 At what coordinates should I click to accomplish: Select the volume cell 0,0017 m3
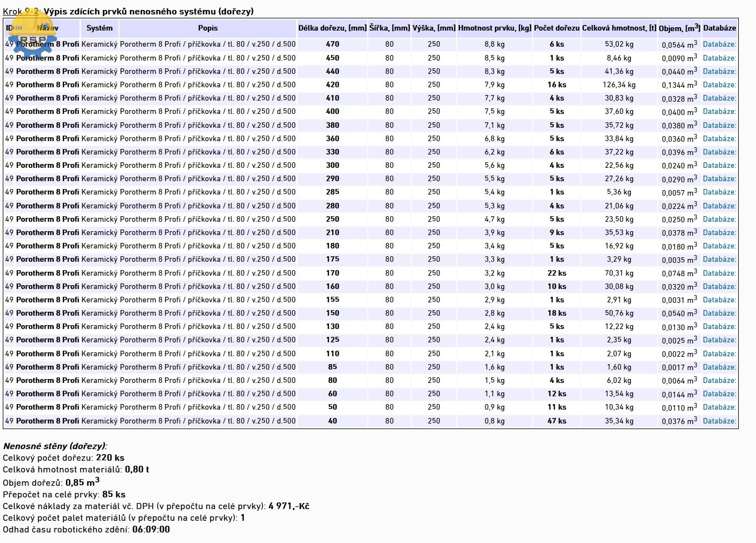click(679, 367)
